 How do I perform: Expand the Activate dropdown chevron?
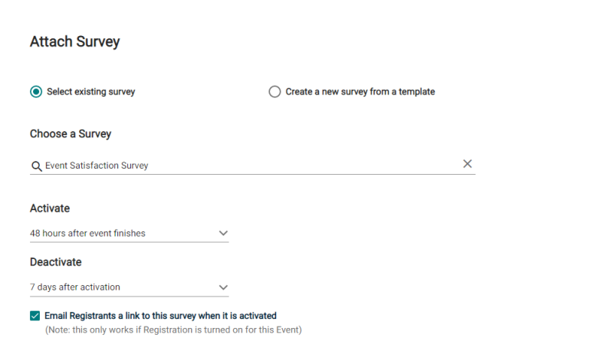[223, 233]
